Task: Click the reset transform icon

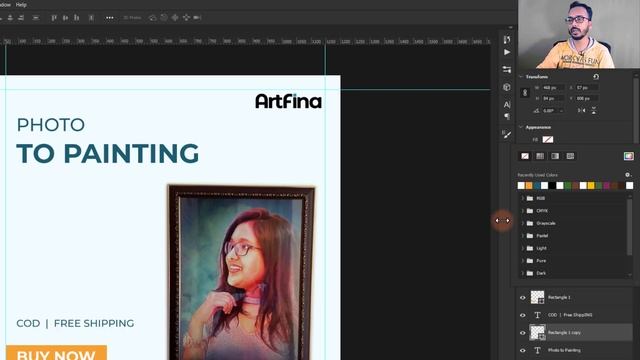Action: 596,77
